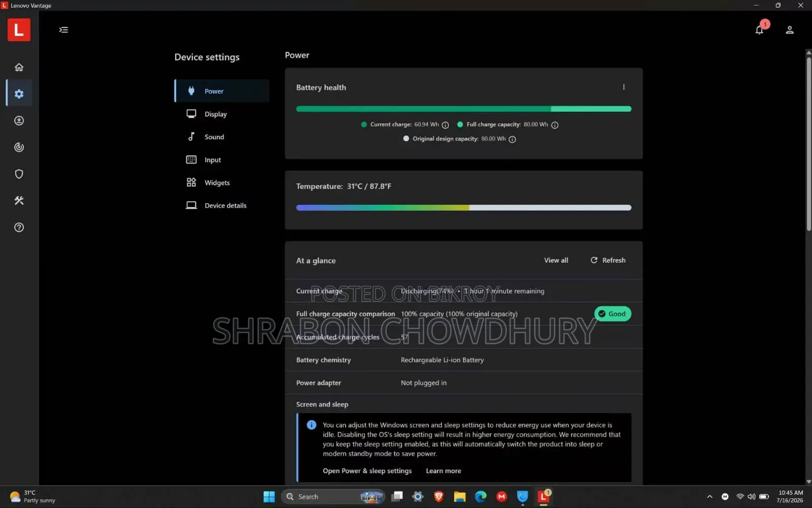The width and height of the screenshot is (812, 508).
Task: Click the Not plugged in value
Action: (x=424, y=383)
